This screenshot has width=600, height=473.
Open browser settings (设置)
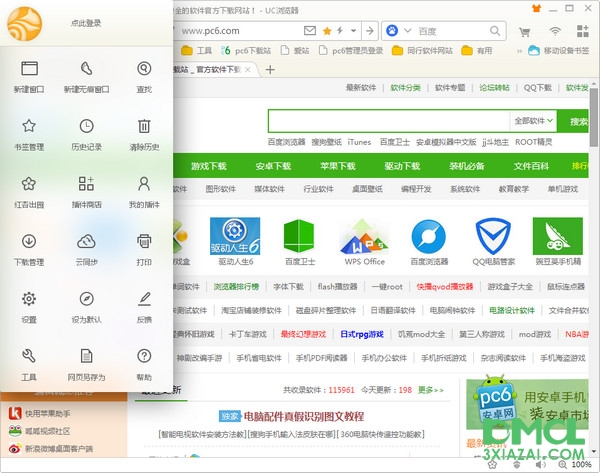click(29, 307)
